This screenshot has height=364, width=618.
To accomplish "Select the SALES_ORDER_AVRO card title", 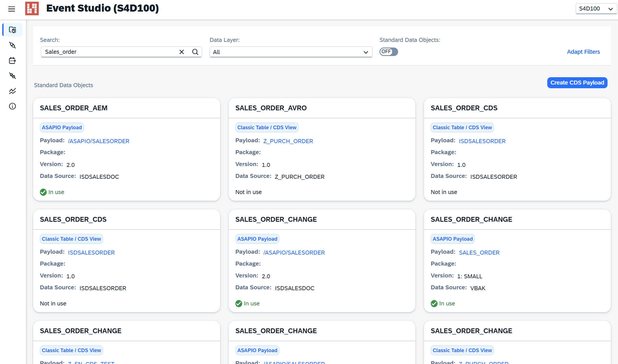I will pyautogui.click(x=271, y=108).
